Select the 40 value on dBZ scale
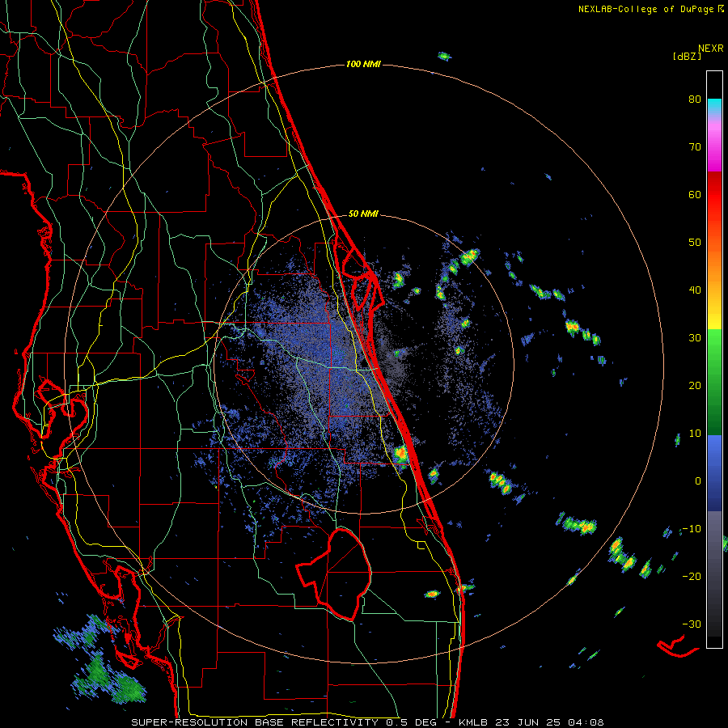728x728 pixels. [695, 290]
